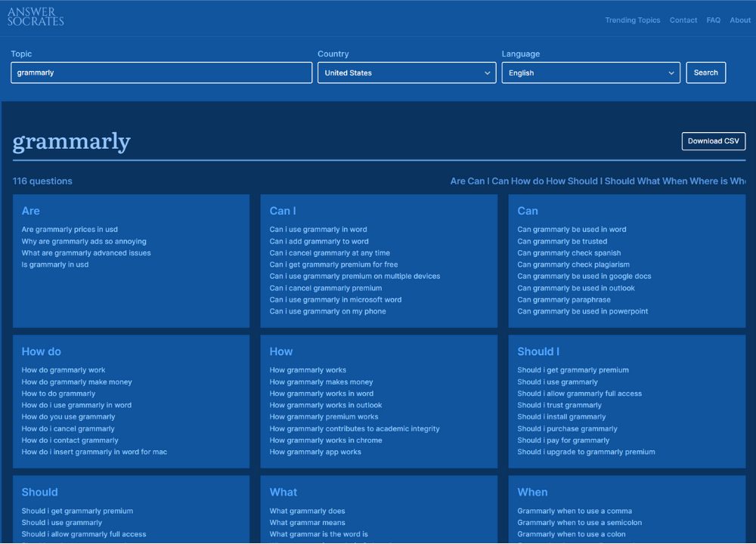Click 'Is grammarly in usd'
Viewport: 756px width, 544px height.
(x=55, y=264)
